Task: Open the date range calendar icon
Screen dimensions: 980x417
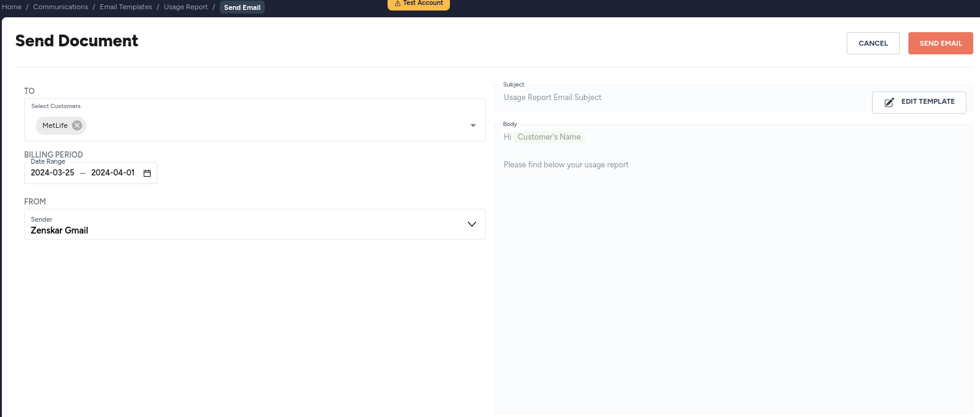Action: (x=147, y=173)
